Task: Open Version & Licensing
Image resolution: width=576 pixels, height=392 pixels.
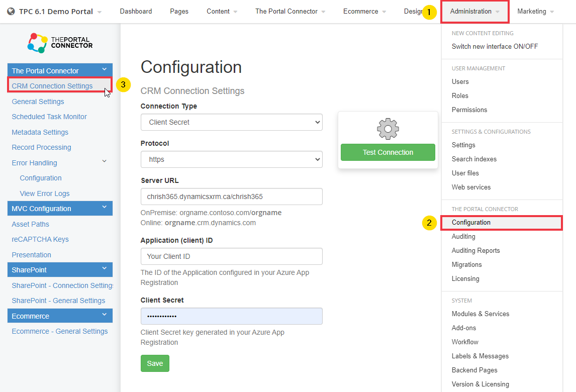Action: (481, 384)
